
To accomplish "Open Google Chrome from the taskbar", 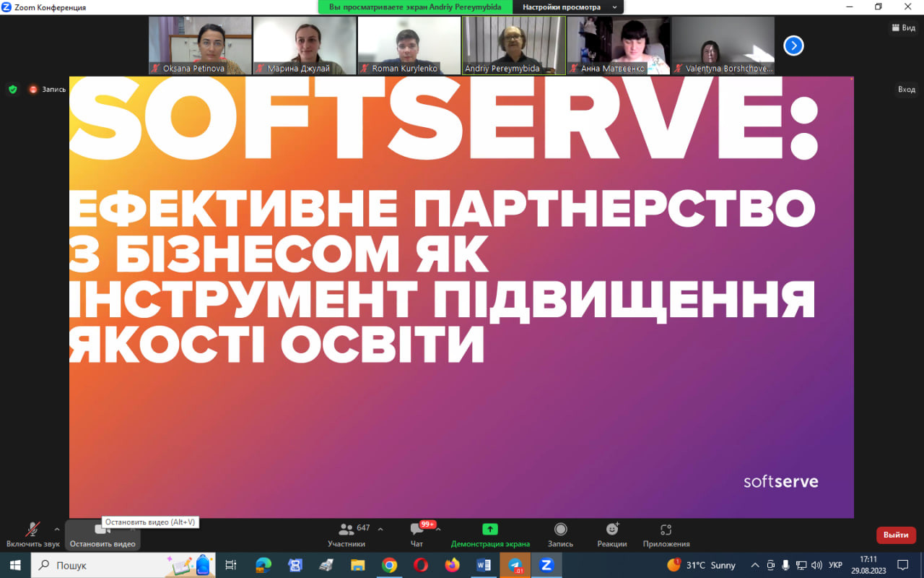I will pos(389,565).
